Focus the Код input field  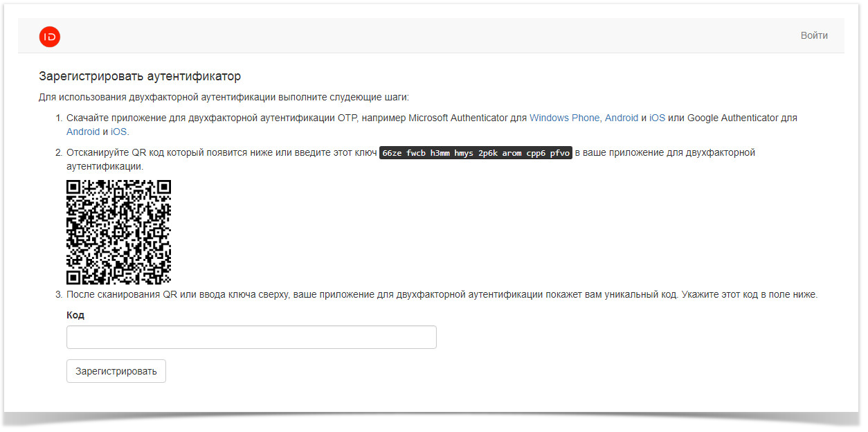coord(251,337)
